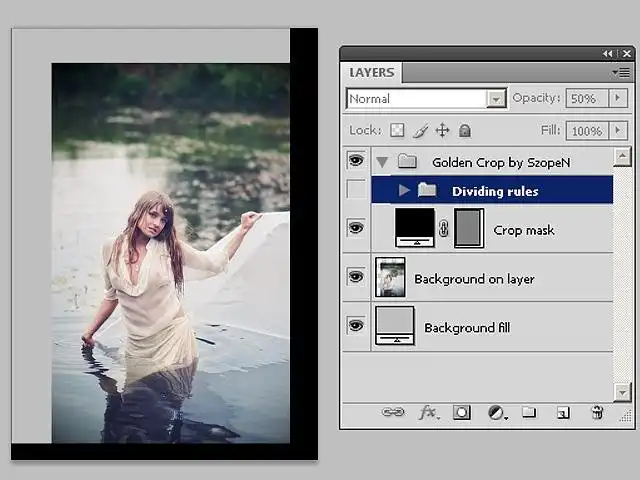Delete layer with trash icon
Screen dimensions: 640x480
[x=597, y=412]
